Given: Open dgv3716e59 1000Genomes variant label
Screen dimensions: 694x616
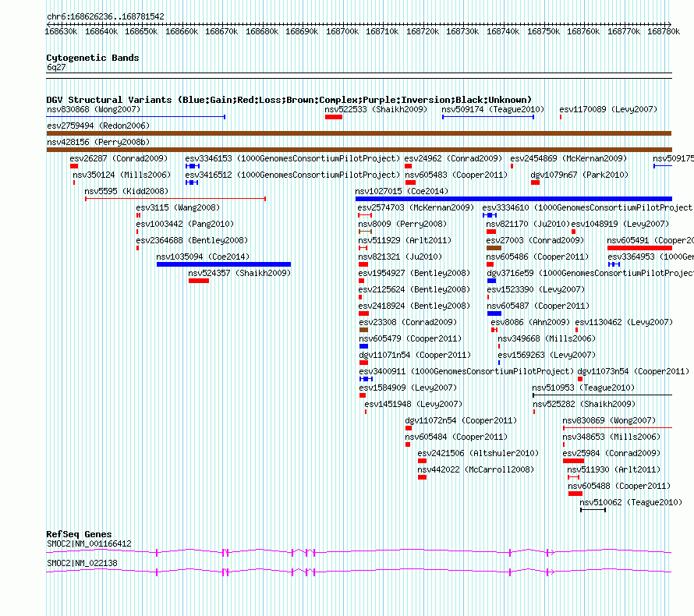Looking at the screenshot, I should 590,273.
